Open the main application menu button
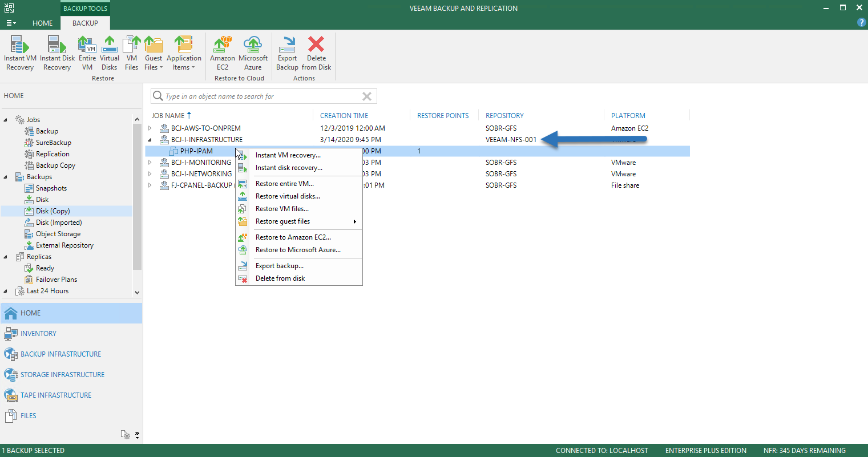The height and width of the screenshot is (457, 868). [11, 23]
